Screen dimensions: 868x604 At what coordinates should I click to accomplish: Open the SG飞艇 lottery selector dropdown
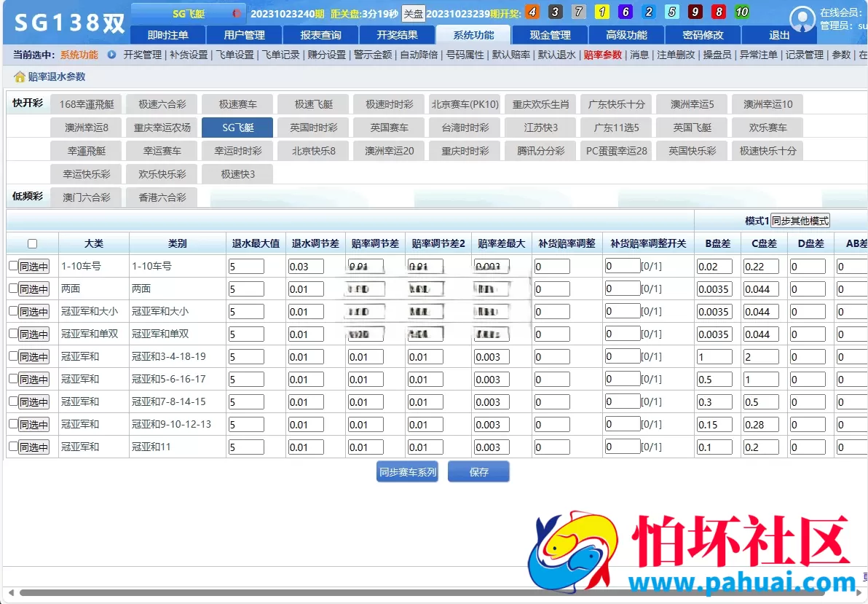pyautogui.click(x=189, y=13)
